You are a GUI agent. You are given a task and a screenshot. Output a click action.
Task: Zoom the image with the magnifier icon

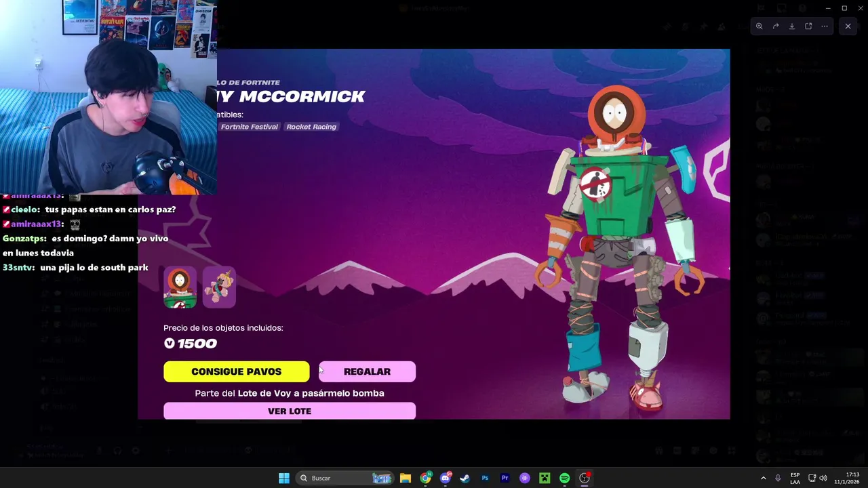coord(759,26)
